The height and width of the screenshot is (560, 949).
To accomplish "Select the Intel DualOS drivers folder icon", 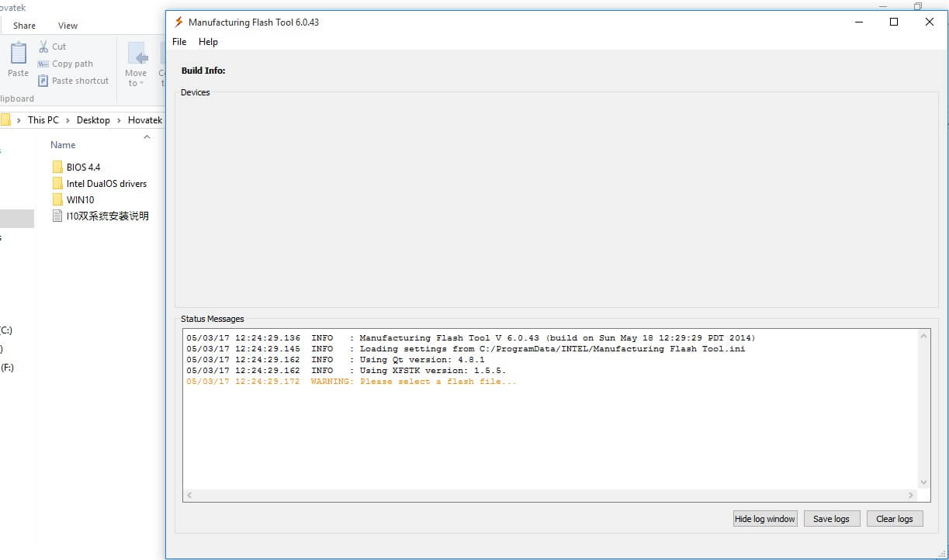I will (57, 184).
